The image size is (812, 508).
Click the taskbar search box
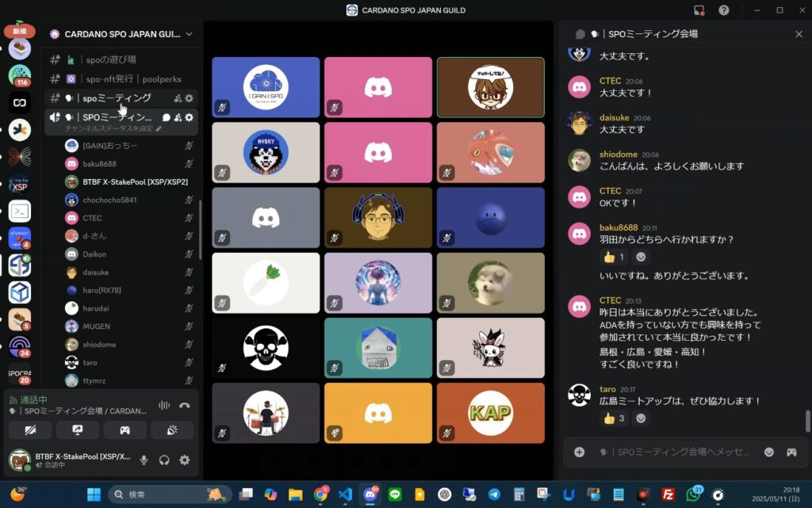pyautogui.click(x=169, y=495)
